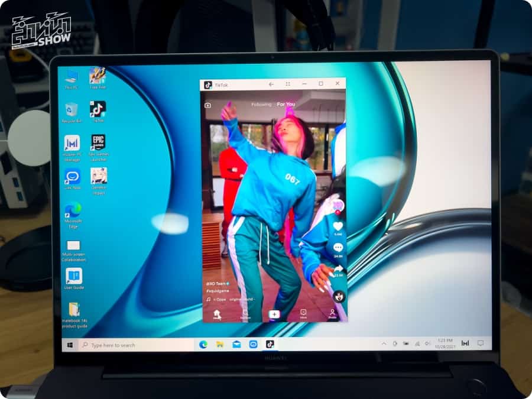Select the TikTok desktop shortcut
Screen dimensions: 532x399
98,112
